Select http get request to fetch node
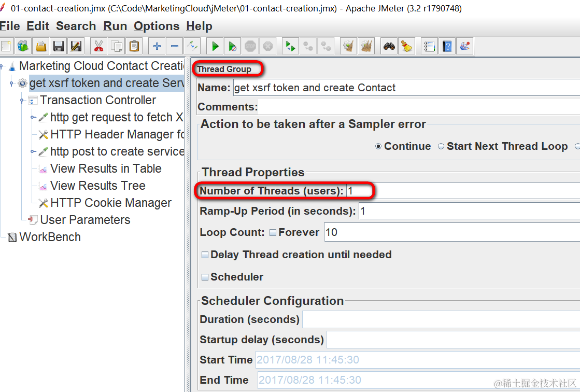580x392 pixels. (117, 117)
